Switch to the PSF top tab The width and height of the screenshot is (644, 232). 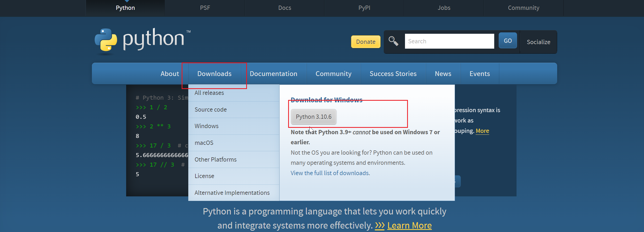(205, 8)
